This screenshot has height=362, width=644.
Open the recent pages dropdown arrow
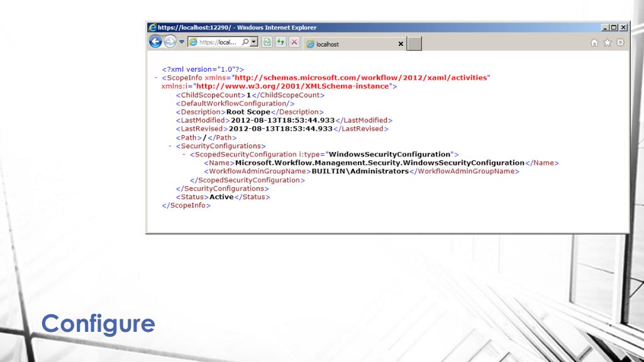182,42
